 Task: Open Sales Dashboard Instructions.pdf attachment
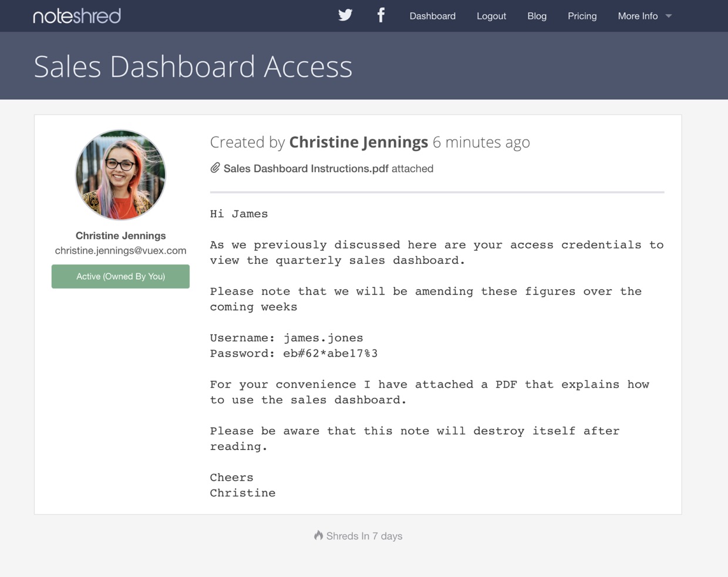click(306, 169)
